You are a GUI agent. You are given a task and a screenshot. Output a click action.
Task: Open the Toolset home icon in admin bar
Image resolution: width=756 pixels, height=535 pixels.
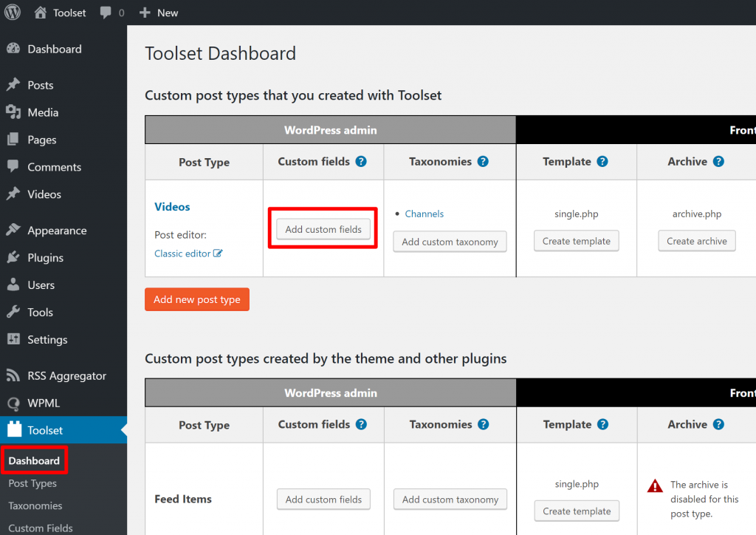point(41,13)
